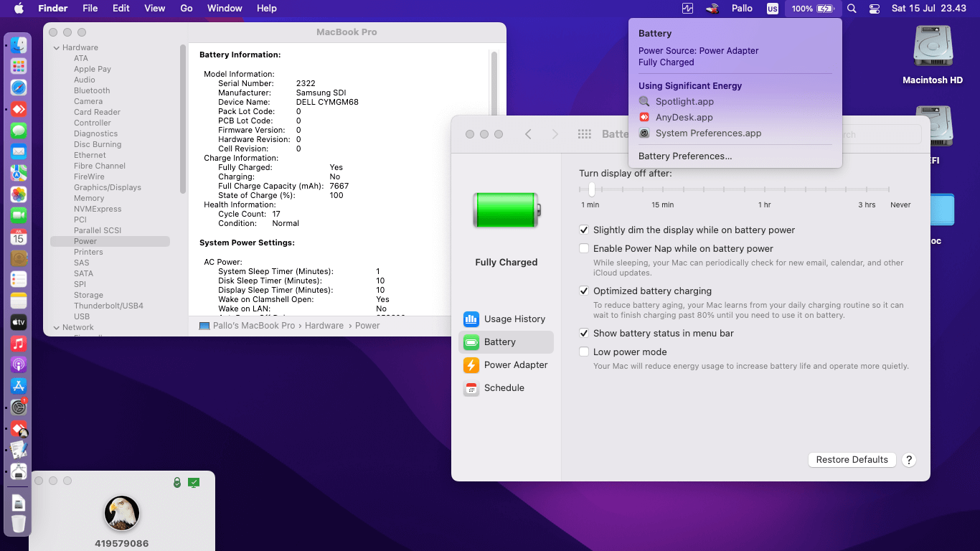This screenshot has width=980, height=551.
Task: Select Memory in Hardware list
Action: [x=89, y=199]
